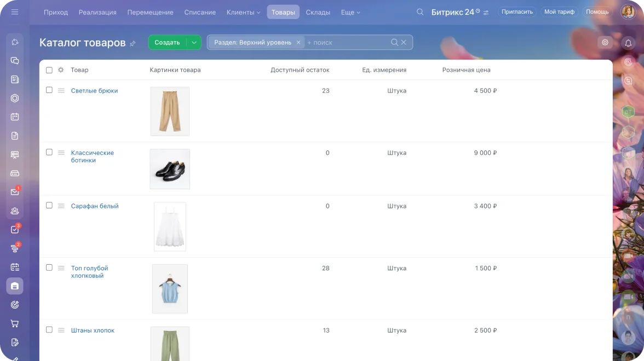This screenshot has height=361, width=644.
Task: Sort by Розничная цена column header
Action: (466, 70)
